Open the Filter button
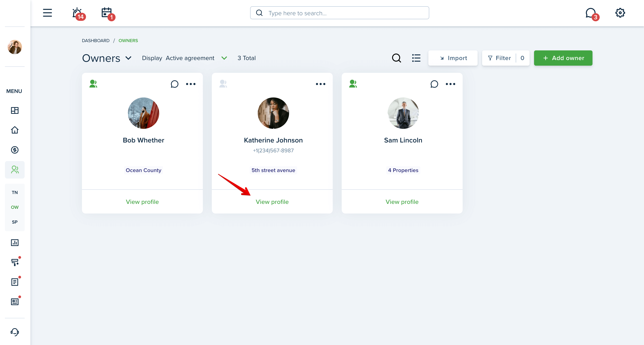The image size is (644, 345). (x=505, y=58)
